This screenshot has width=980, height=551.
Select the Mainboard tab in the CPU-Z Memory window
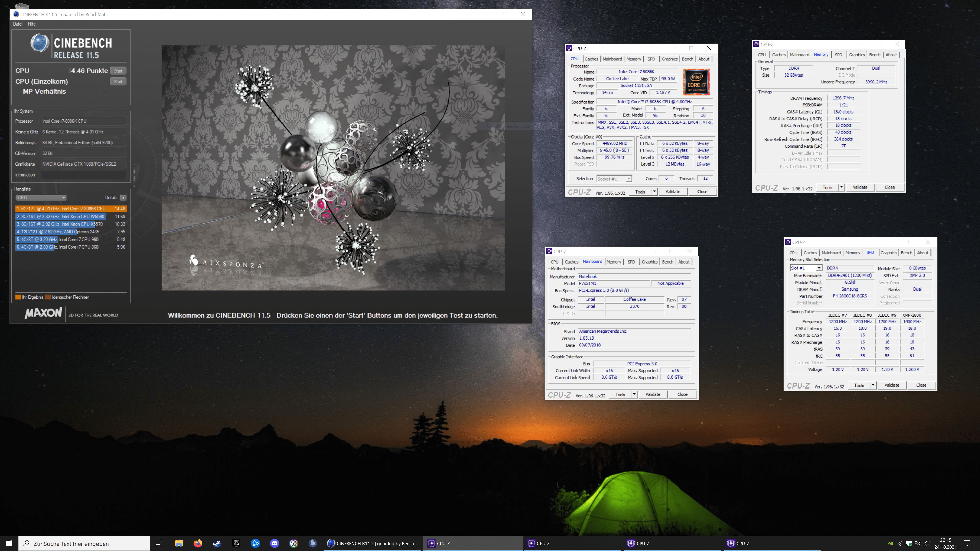tap(799, 55)
